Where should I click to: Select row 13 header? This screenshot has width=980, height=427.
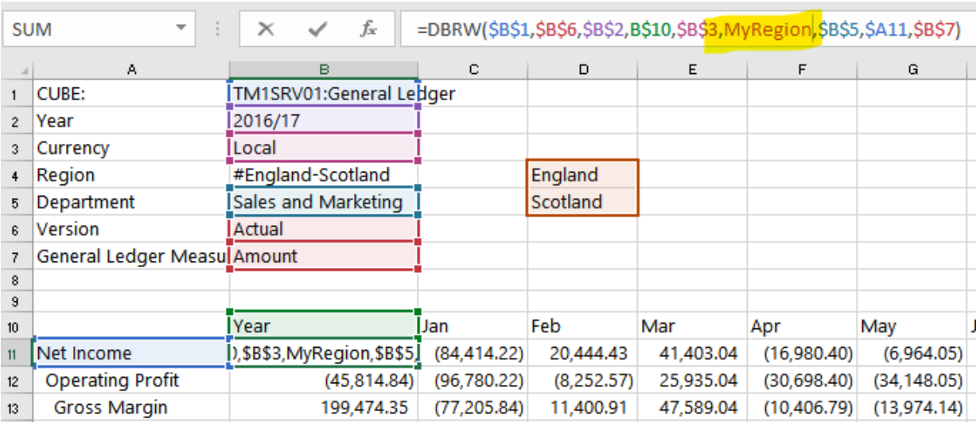click(16, 408)
